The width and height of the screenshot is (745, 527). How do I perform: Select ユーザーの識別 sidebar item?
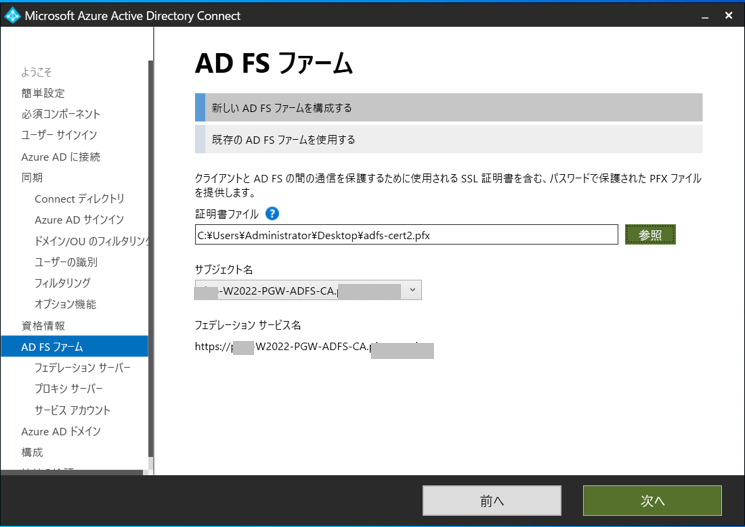[66, 262]
